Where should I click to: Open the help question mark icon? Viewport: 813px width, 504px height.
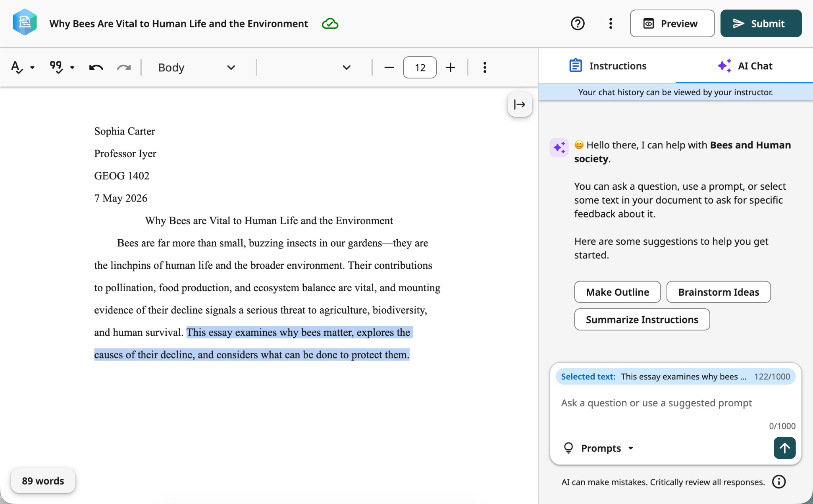tap(578, 23)
